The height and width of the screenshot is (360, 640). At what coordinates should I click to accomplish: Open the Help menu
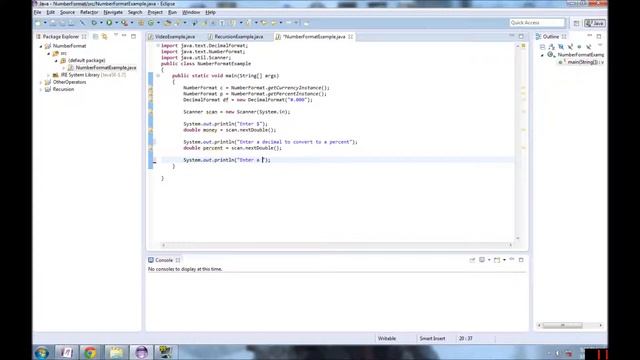pos(210,12)
